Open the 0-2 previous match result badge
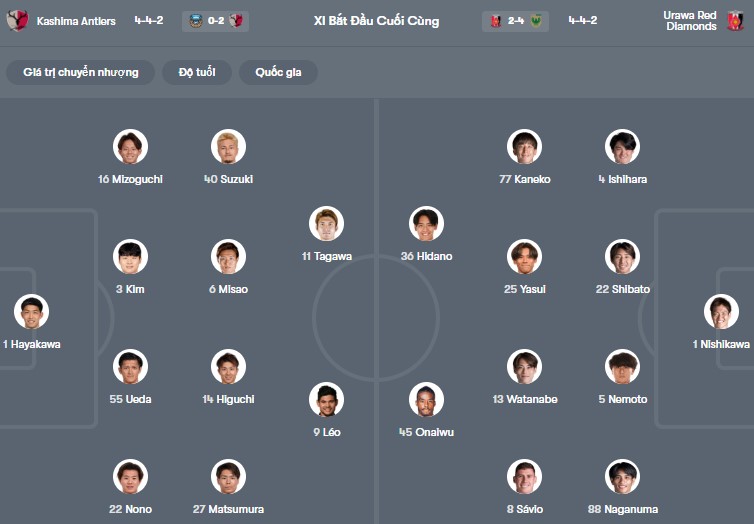Image resolution: width=754 pixels, height=524 pixels. [215, 21]
